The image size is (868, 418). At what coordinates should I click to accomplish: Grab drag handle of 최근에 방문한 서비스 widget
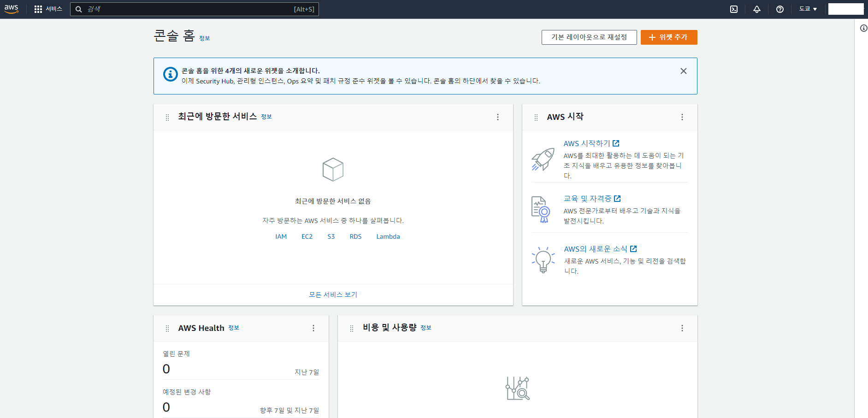167,118
